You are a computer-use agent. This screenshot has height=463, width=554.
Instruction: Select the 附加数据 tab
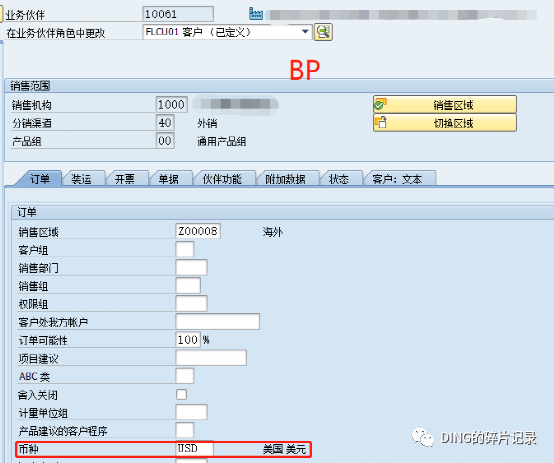[x=285, y=179]
